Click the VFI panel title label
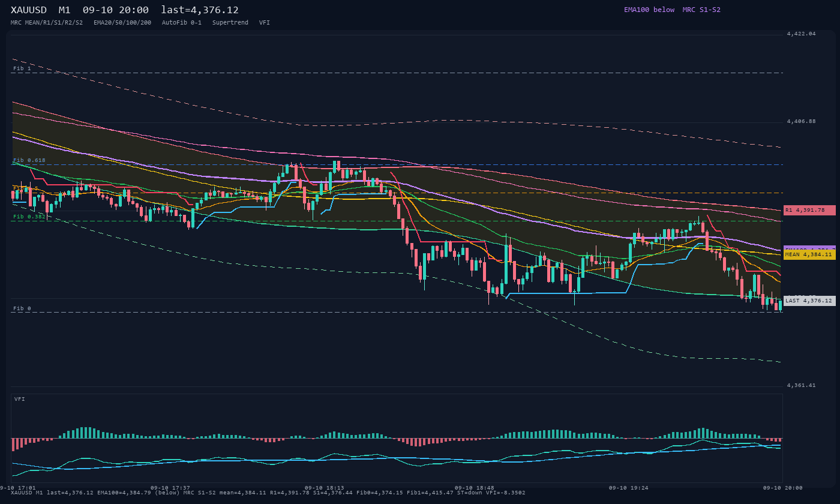The width and height of the screenshot is (840, 504). tap(20, 399)
